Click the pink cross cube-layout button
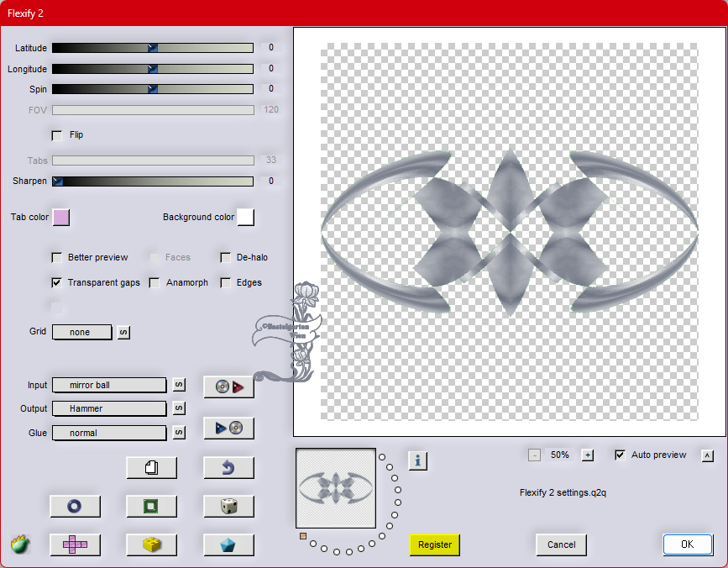The width and height of the screenshot is (728, 568). coord(75,544)
